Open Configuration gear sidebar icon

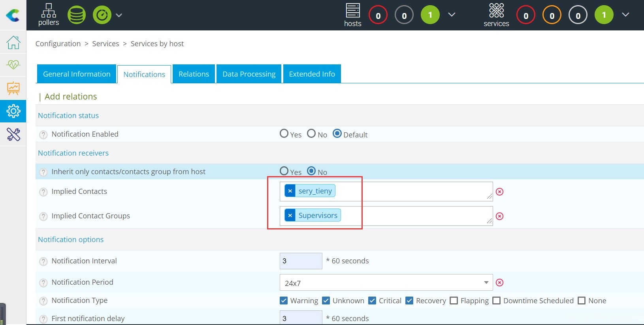pos(13,111)
